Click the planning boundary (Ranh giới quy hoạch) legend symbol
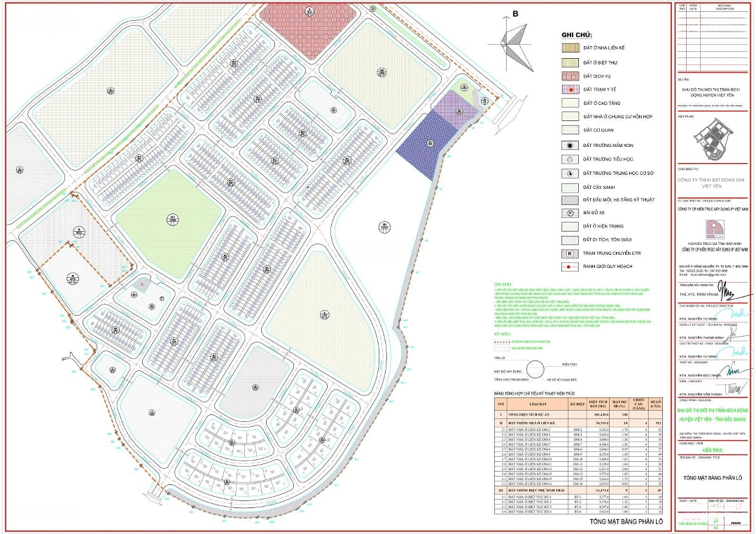 tap(570, 267)
